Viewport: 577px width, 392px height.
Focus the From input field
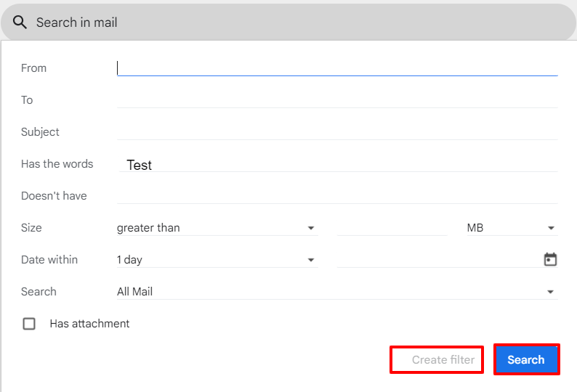(336, 68)
